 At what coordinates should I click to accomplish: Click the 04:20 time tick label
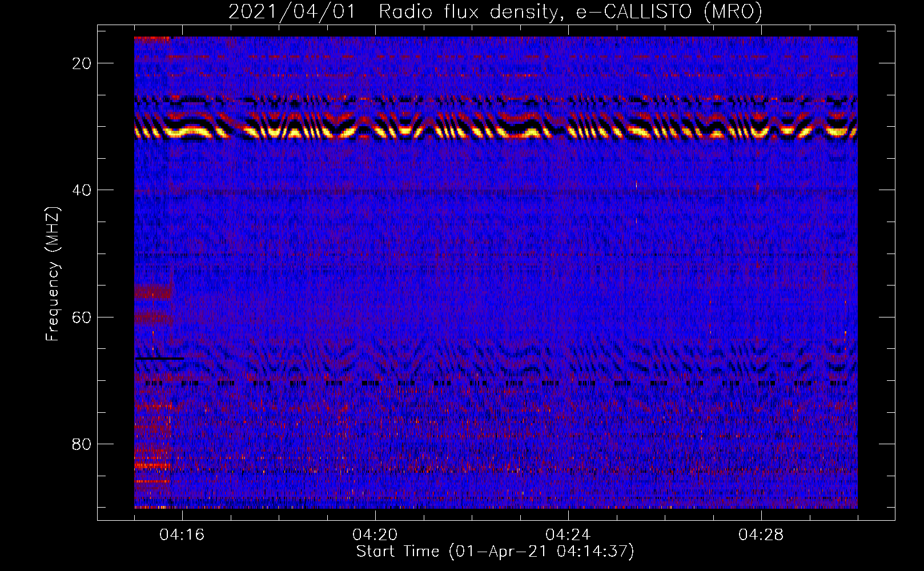coord(375,535)
